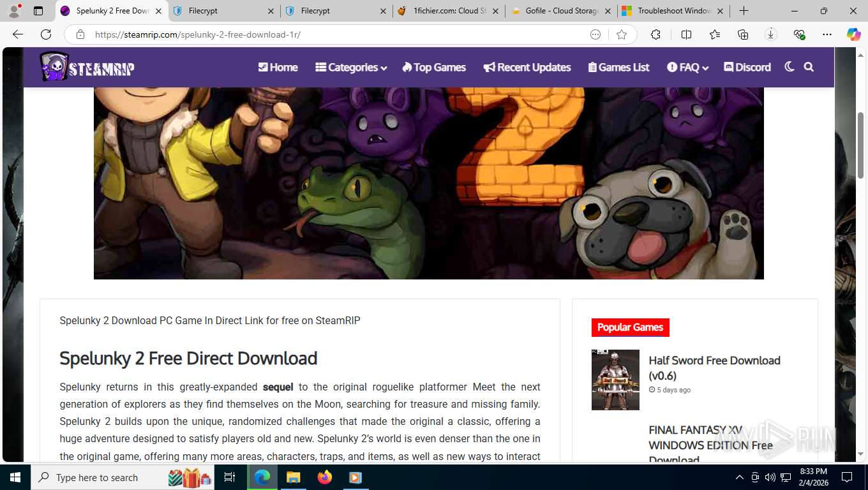The height and width of the screenshot is (490, 868).
Task: Switch to the 1fichier Cloud Storage tab
Action: point(448,11)
